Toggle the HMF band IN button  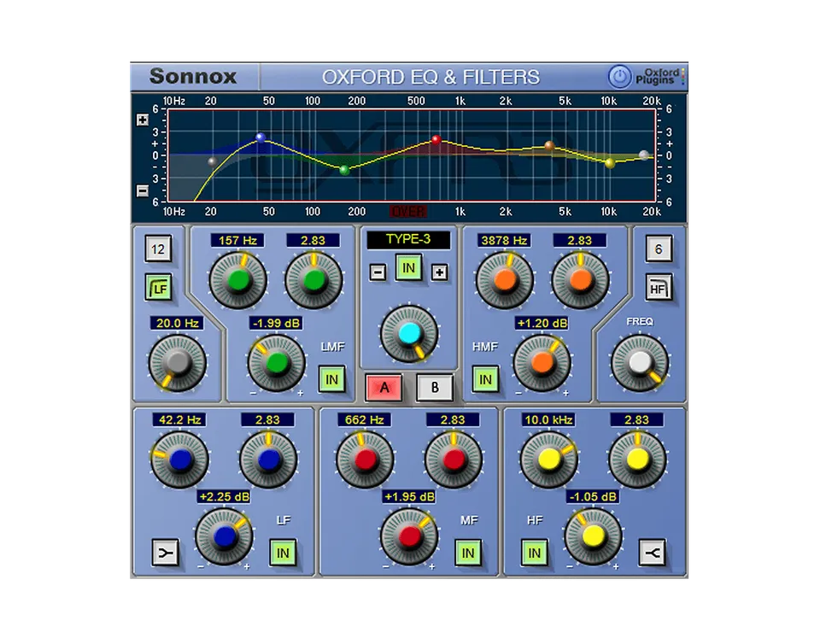click(x=485, y=379)
